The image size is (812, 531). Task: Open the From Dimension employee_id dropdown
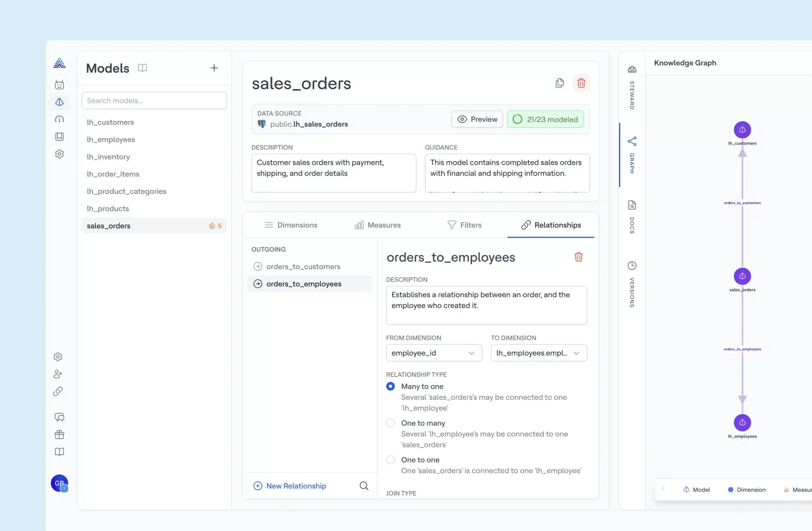click(x=434, y=353)
